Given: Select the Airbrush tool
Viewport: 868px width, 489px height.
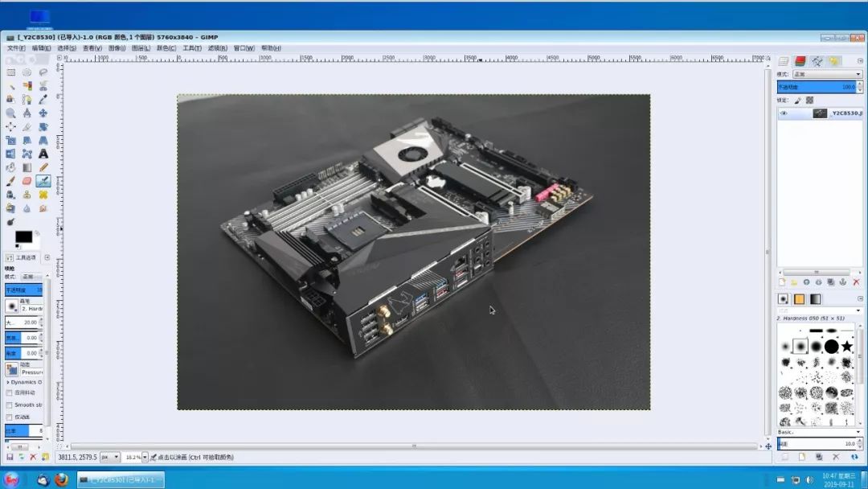Looking at the screenshot, I should point(43,181).
